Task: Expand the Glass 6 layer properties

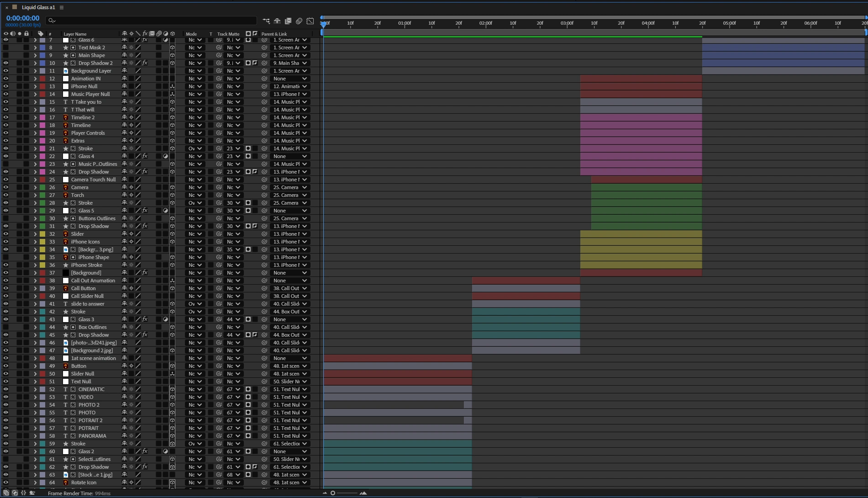Action: point(35,40)
